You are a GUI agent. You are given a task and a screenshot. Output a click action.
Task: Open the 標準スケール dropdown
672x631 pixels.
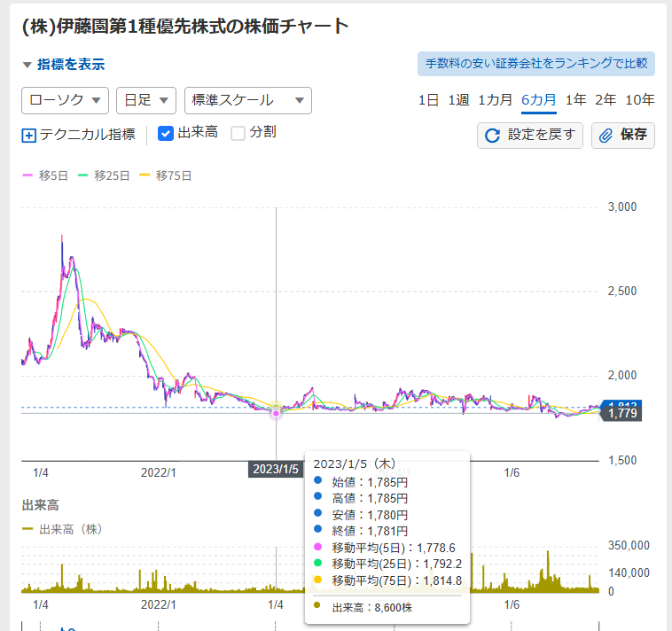(247, 100)
